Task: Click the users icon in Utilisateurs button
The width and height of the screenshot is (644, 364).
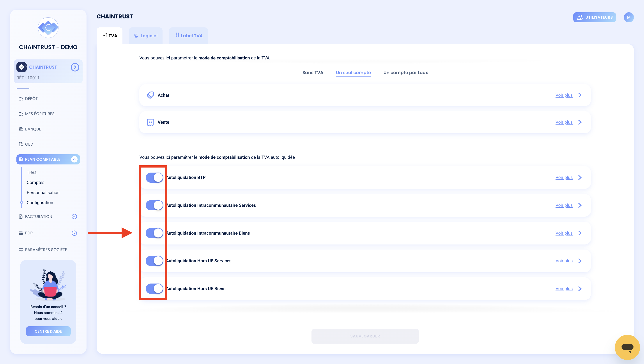Action: [x=580, y=17]
